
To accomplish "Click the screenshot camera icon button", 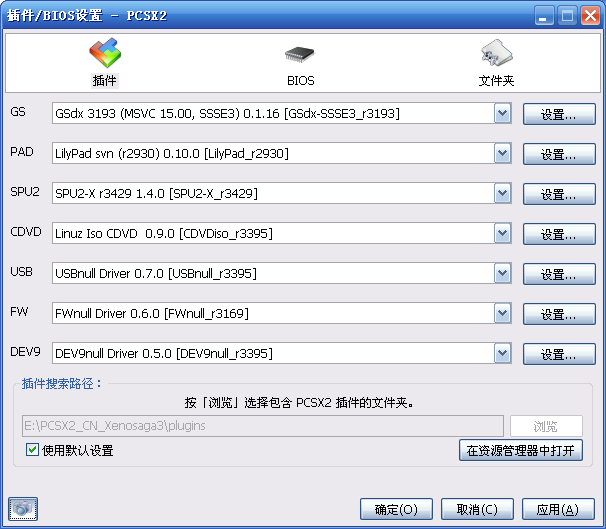I will coord(23,509).
